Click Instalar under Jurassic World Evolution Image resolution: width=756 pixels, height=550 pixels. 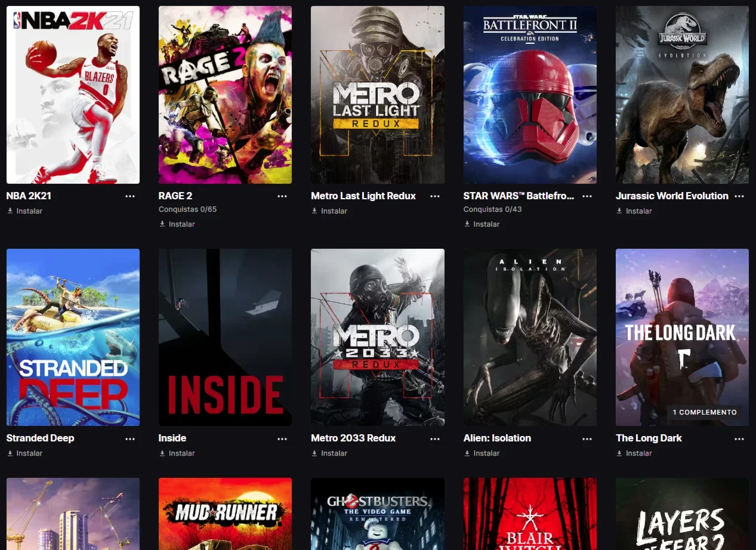(634, 211)
